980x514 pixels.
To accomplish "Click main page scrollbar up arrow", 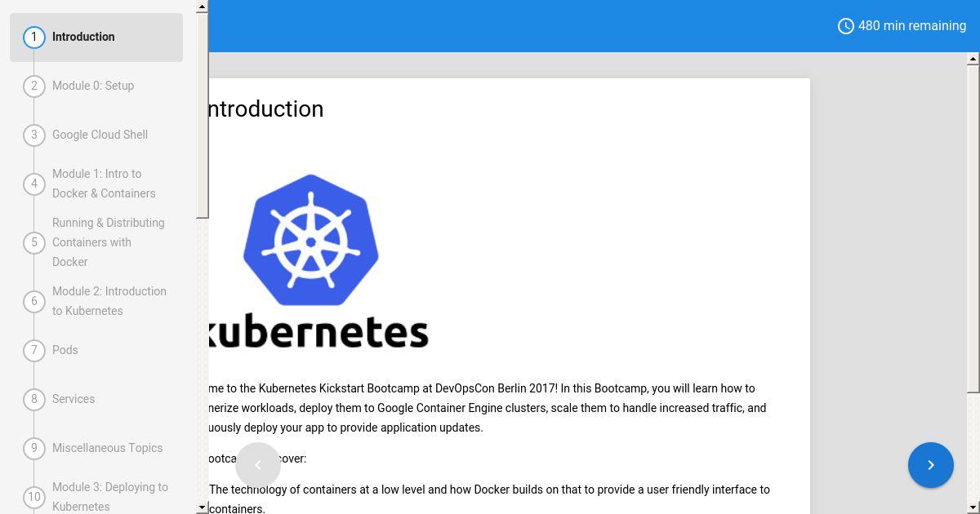I will tap(973, 59).
